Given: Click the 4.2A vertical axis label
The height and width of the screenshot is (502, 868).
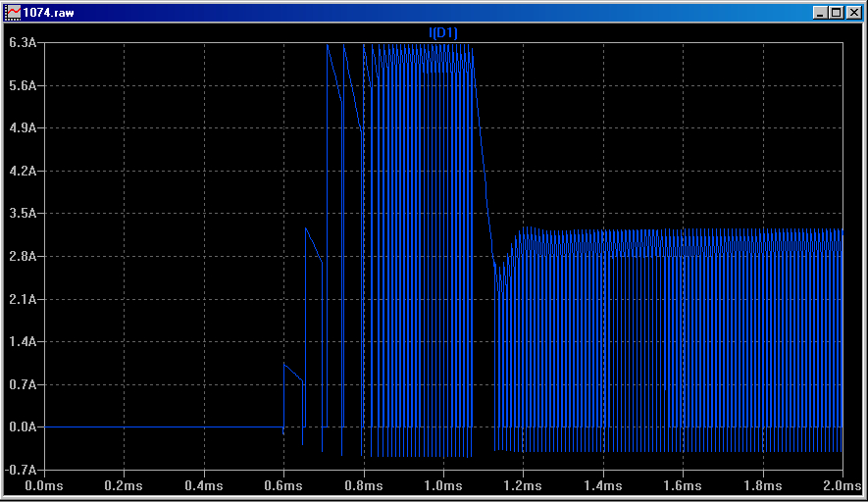Looking at the screenshot, I should pos(23,171).
